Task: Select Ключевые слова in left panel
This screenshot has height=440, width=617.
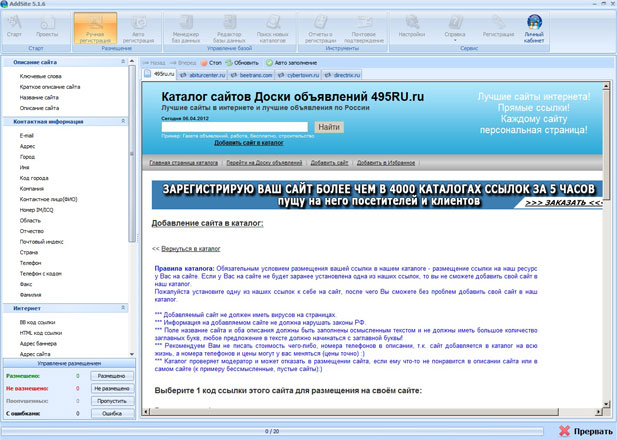Action: pyautogui.click(x=41, y=76)
